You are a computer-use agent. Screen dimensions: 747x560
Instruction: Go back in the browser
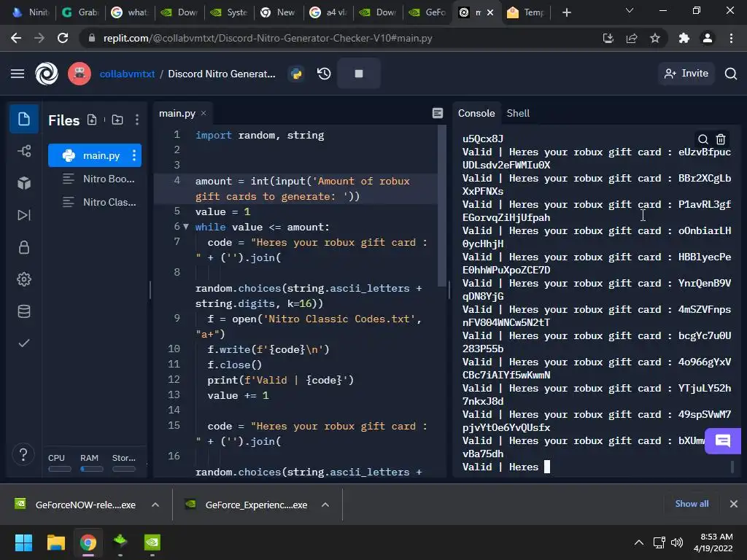[x=16, y=38]
